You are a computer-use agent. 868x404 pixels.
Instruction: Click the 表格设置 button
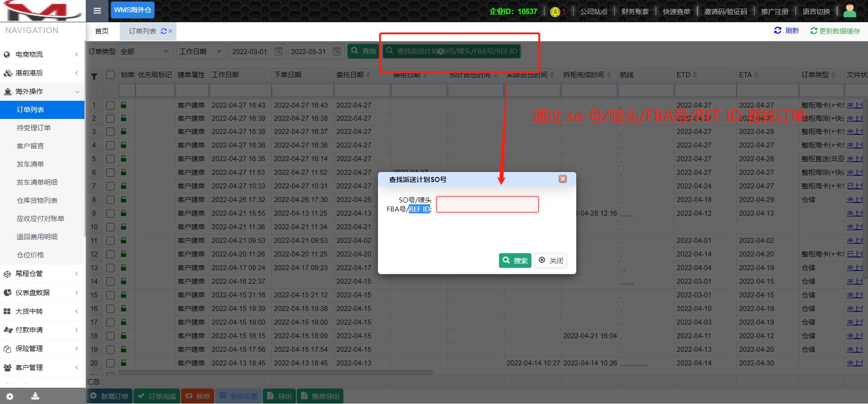point(238,396)
